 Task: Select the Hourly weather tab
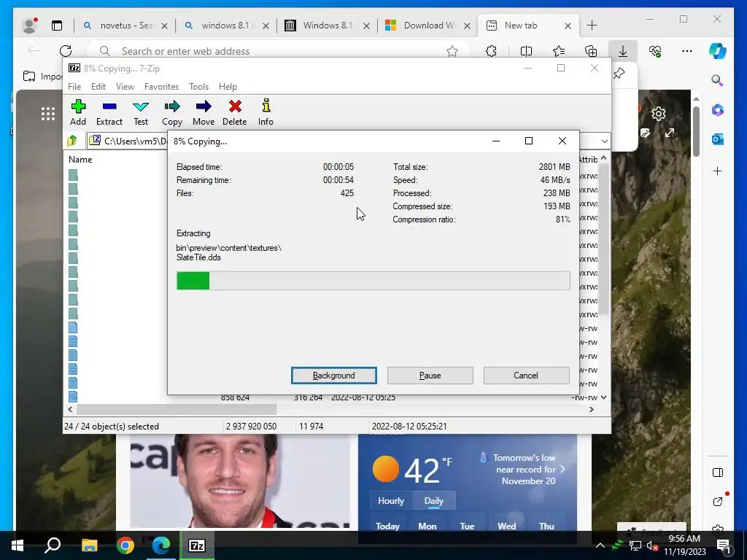[x=391, y=501]
